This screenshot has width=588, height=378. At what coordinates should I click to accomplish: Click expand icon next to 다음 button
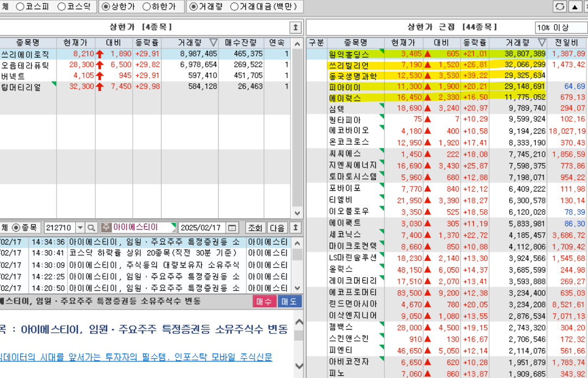tap(295, 228)
